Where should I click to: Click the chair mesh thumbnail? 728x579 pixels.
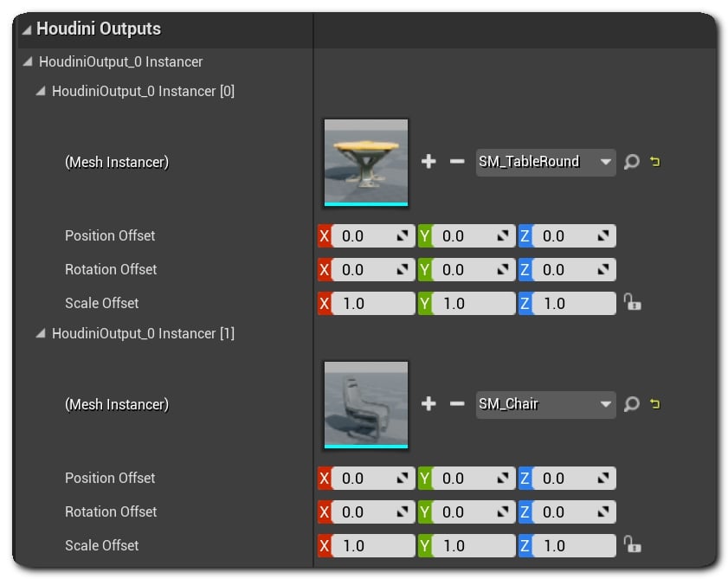(x=366, y=405)
